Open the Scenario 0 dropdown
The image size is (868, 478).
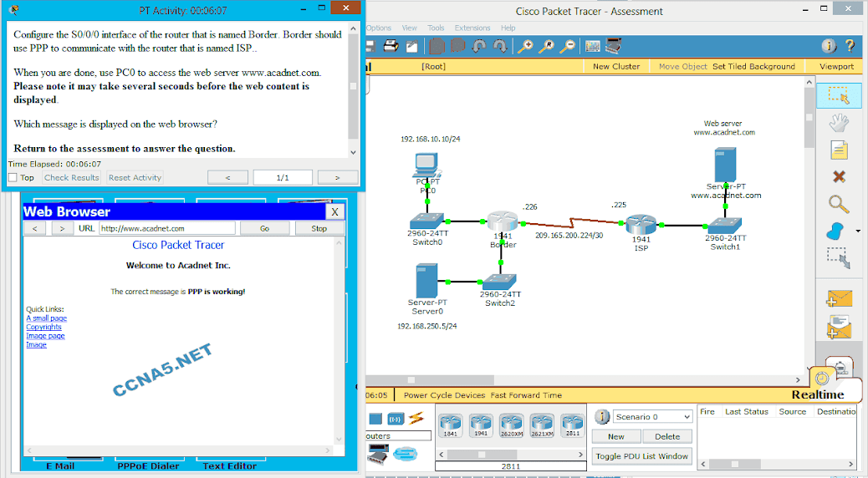point(653,417)
